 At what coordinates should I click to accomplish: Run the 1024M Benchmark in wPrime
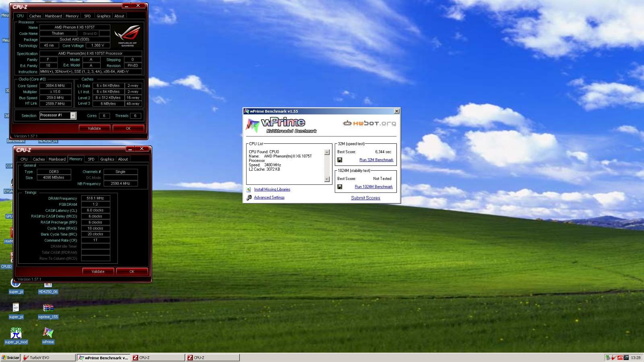tap(374, 187)
